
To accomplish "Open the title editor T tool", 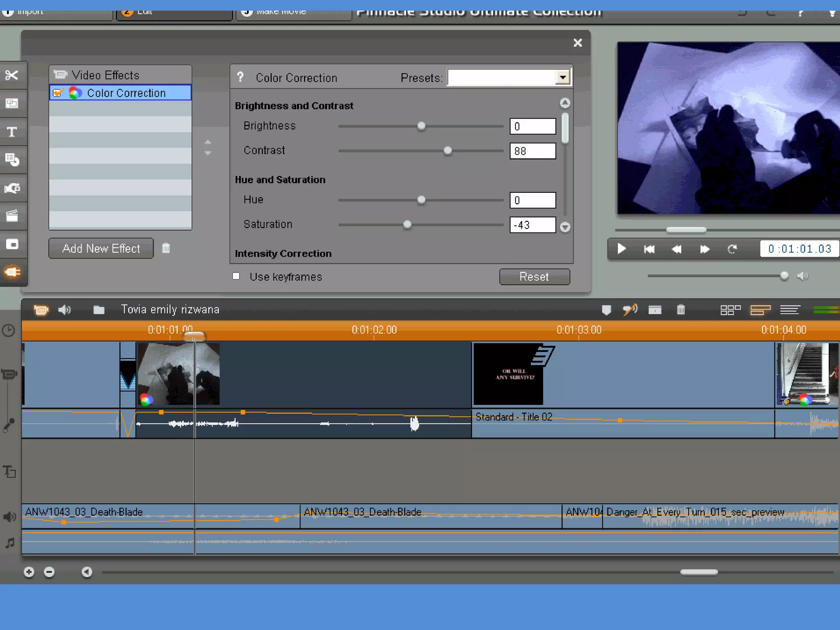I will pos(12,132).
